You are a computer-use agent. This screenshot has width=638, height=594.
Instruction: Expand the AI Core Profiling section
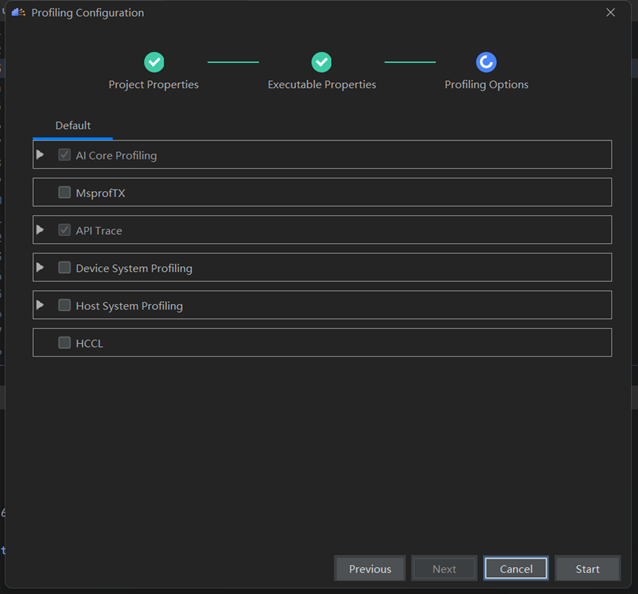[40, 155]
